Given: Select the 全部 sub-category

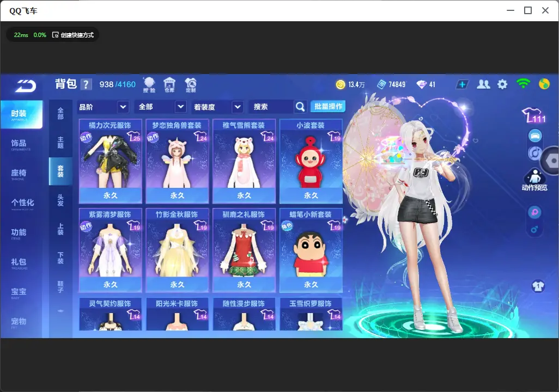Looking at the screenshot, I should click(x=60, y=113).
